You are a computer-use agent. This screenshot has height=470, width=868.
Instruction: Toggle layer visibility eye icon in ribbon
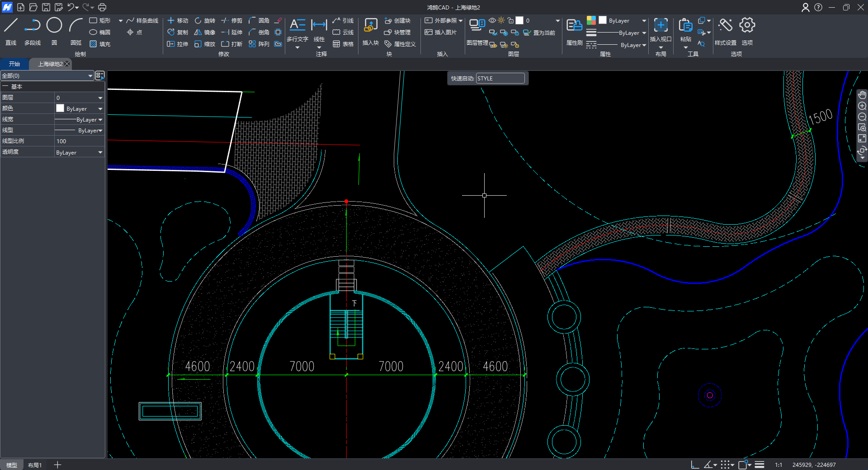(492, 20)
